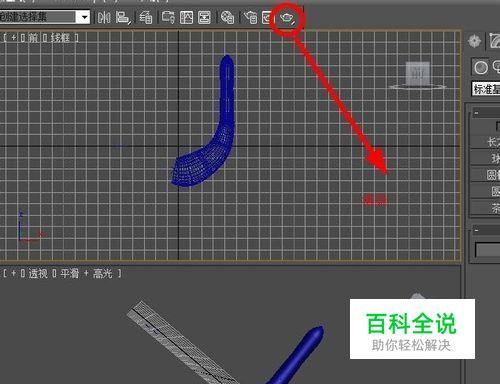500x384 pixels.
Task: Open the Schematic View icon
Action: (x=204, y=17)
